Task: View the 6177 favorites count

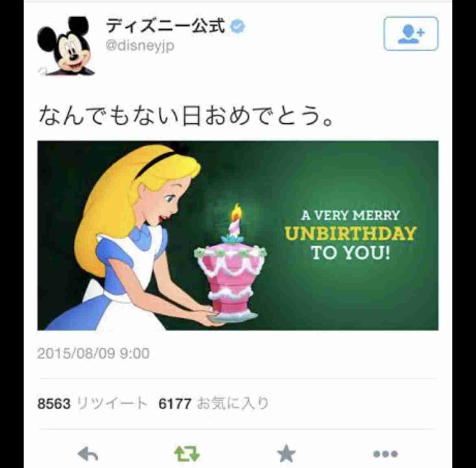Action: [x=175, y=404]
